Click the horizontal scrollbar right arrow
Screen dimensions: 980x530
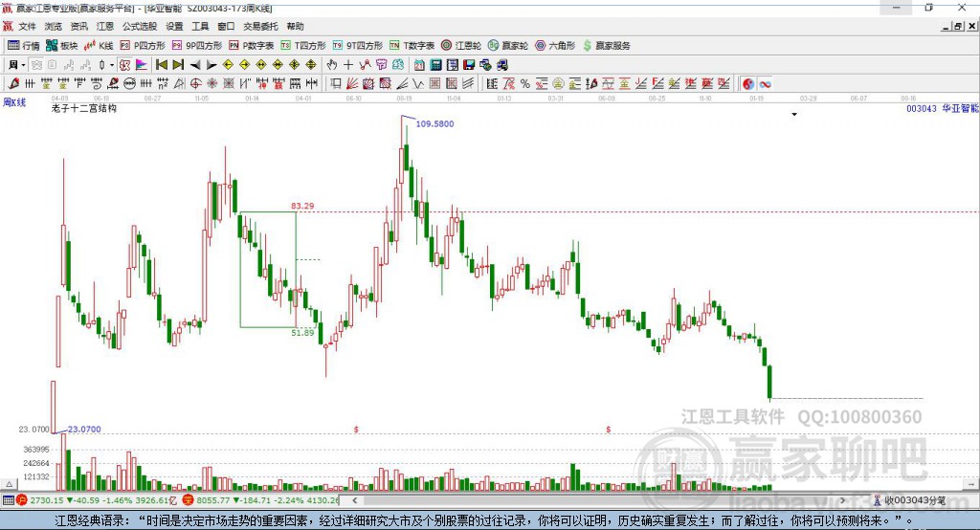coord(842,500)
